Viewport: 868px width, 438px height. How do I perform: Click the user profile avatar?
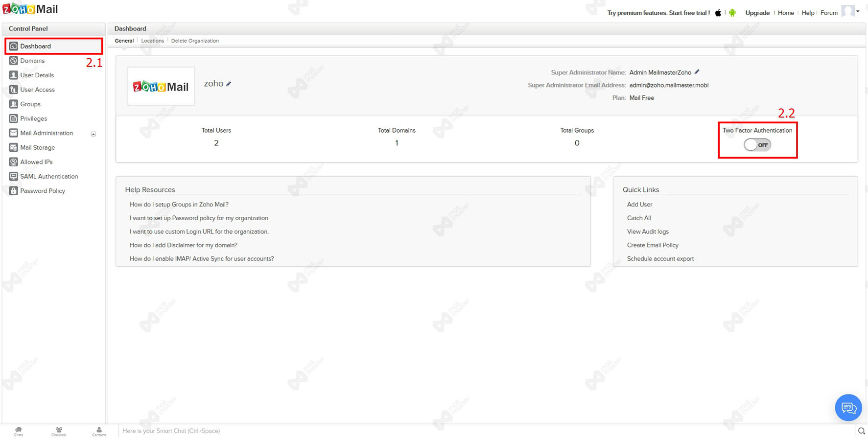pos(847,11)
